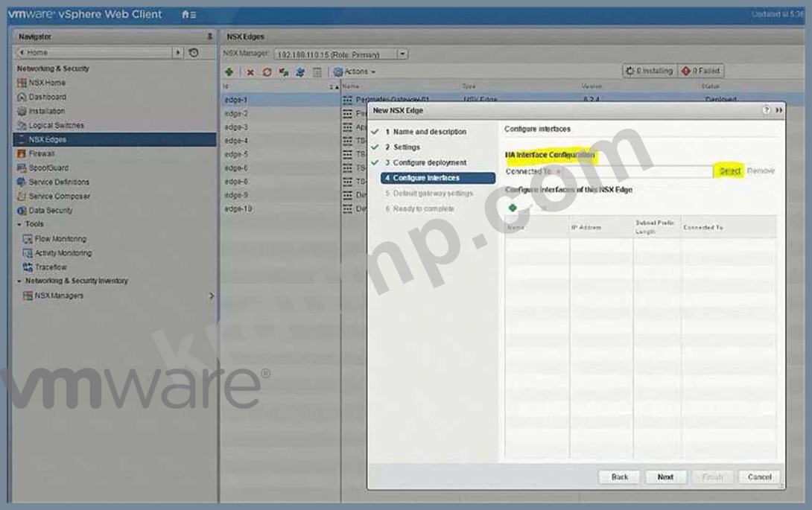Open the Navigator forward arrow dropdown
The image size is (812, 510).
(x=177, y=52)
